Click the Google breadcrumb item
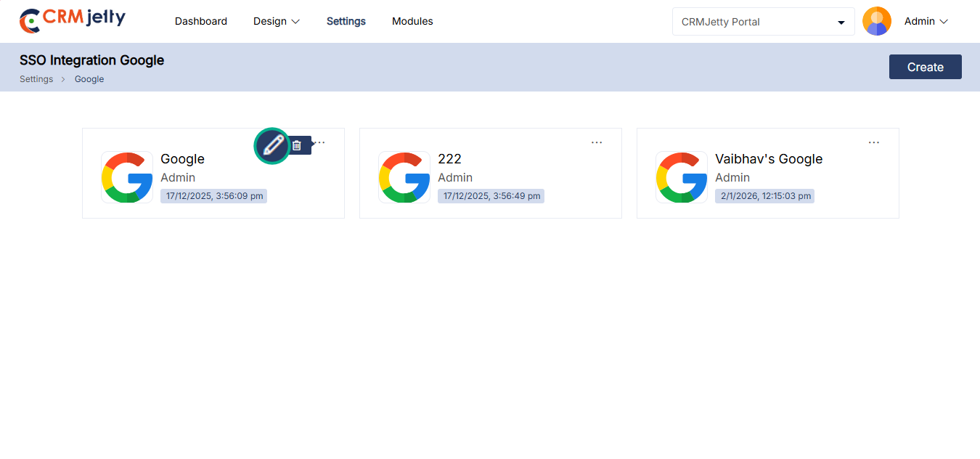Screen dimensions: 980x459 click(89, 79)
